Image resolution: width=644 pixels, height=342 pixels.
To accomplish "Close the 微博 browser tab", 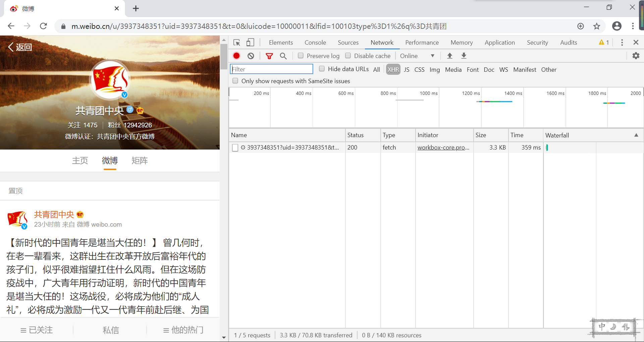I will pyautogui.click(x=117, y=8).
